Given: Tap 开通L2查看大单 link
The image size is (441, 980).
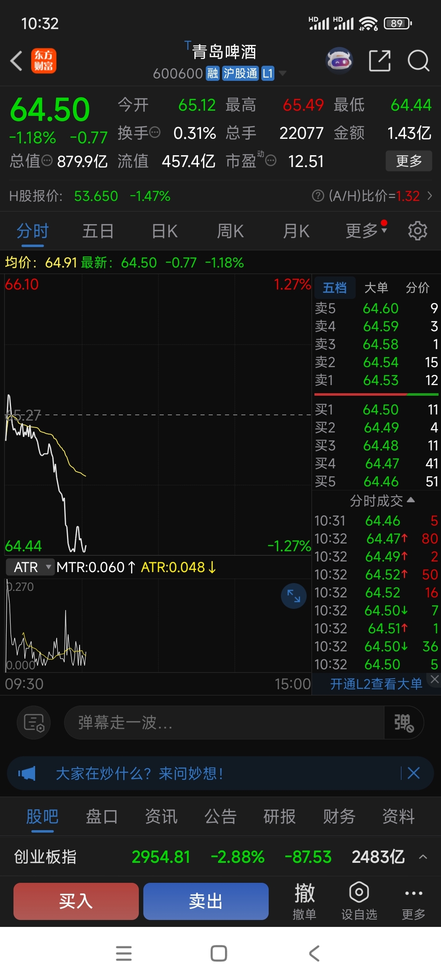Looking at the screenshot, I should click(376, 684).
